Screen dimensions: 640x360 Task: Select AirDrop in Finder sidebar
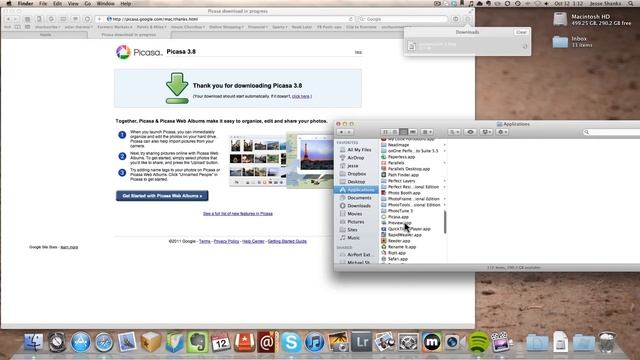click(355, 158)
